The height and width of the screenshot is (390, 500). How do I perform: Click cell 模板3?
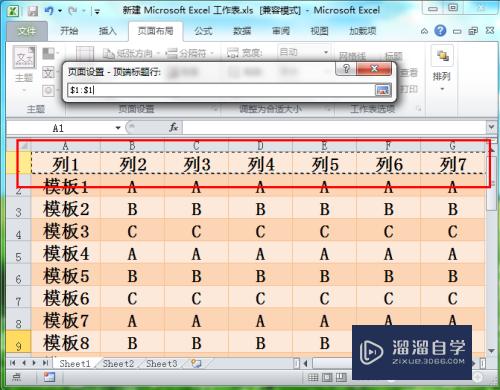coord(66,231)
